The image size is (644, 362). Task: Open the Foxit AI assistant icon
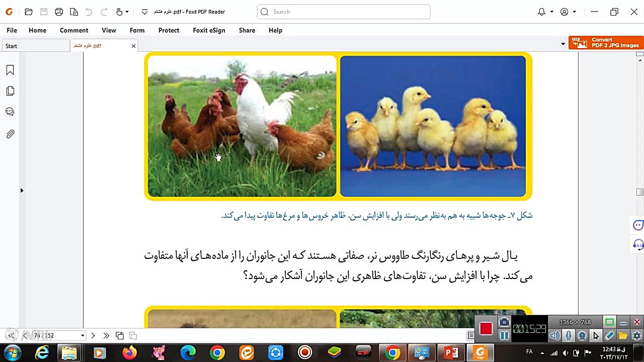pyautogui.click(x=638, y=245)
